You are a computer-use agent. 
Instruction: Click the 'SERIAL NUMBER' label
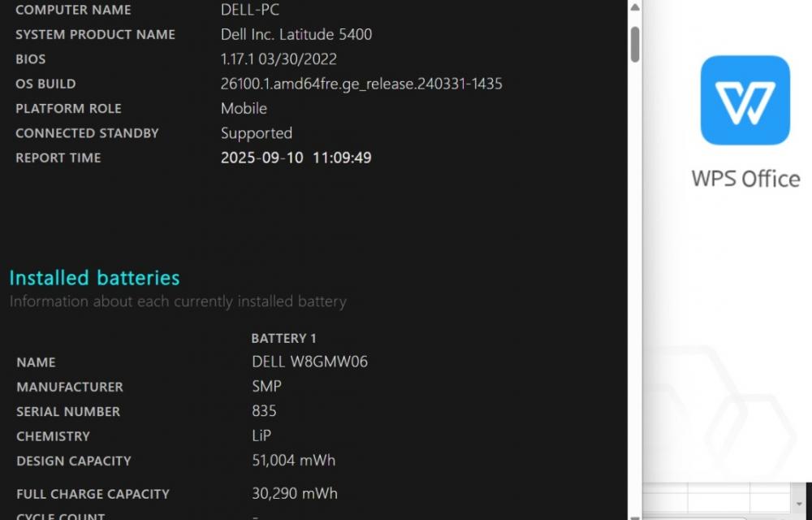(x=68, y=412)
